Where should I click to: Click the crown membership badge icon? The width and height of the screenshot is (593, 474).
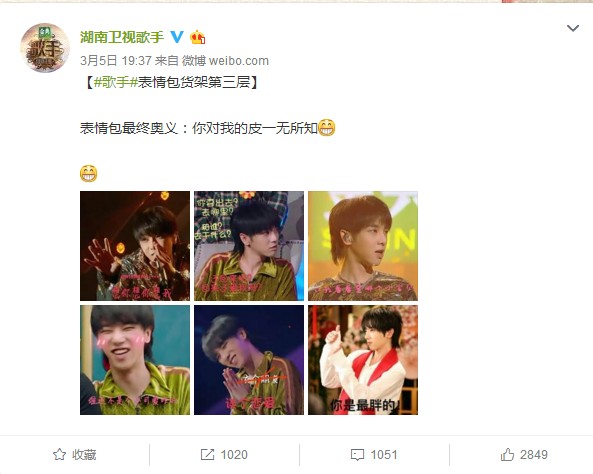(197, 37)
